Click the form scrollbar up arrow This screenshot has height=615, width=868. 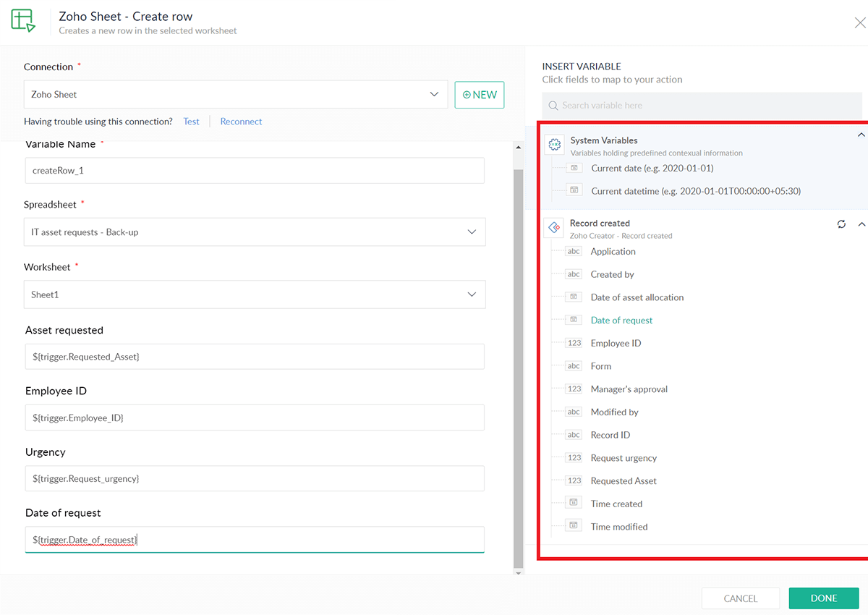coord(517,148)
